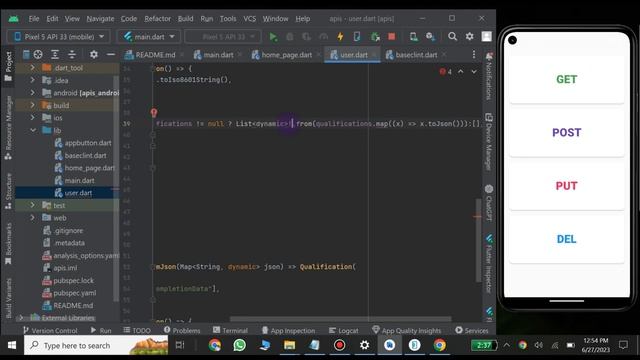Screen dimensions: 640x360
Task: Select analysis_options.yaml in project tree
Action: (x=81, y=256)
